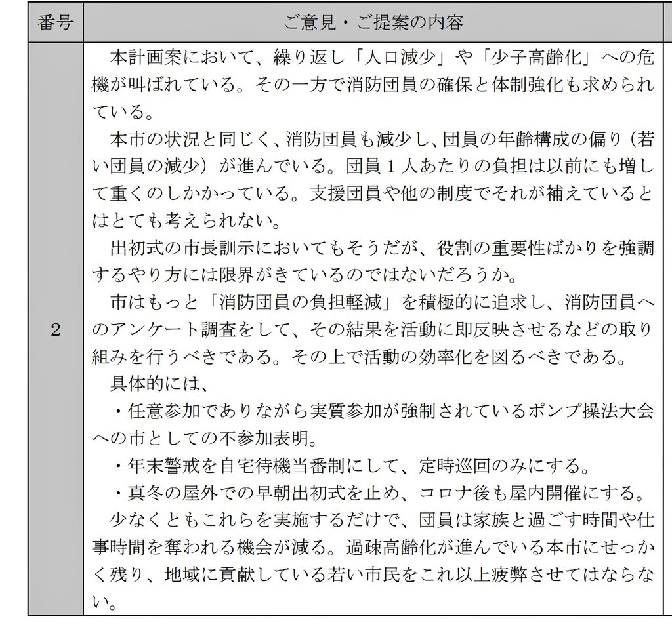Click the 番号 column header

[x=55, y=22]
